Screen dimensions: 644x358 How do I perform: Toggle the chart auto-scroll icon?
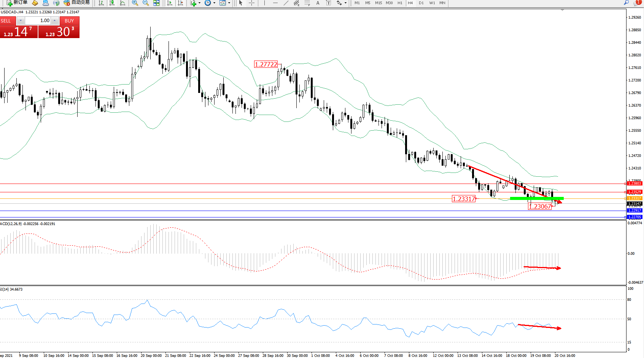170,3
